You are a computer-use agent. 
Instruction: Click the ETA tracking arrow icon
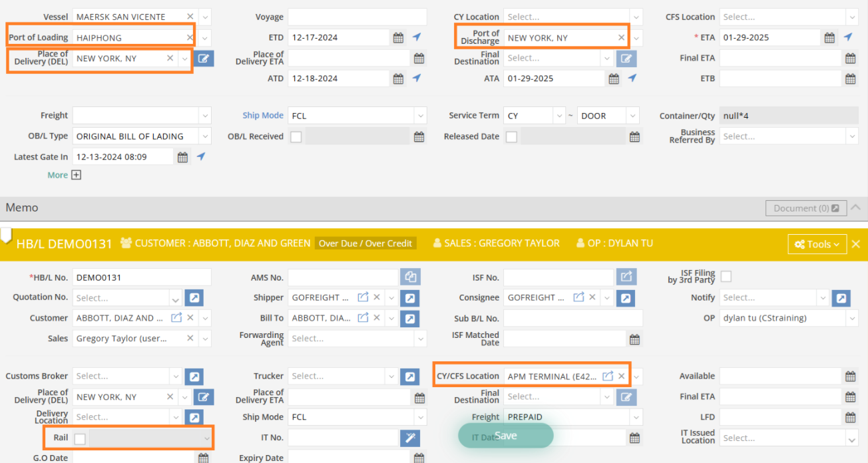coord(848,38)
